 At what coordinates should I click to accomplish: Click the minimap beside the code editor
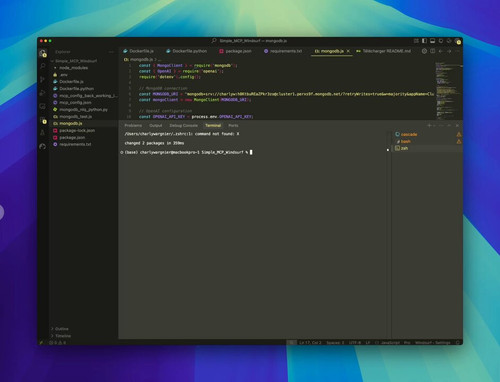coord(448,90)
